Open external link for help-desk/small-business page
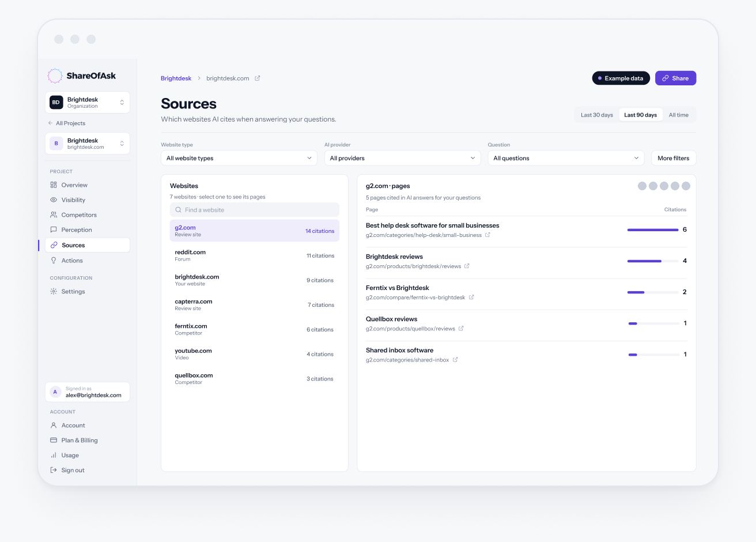Image resolution: width=756 pixels, height=542 pixels. [487, 235]
